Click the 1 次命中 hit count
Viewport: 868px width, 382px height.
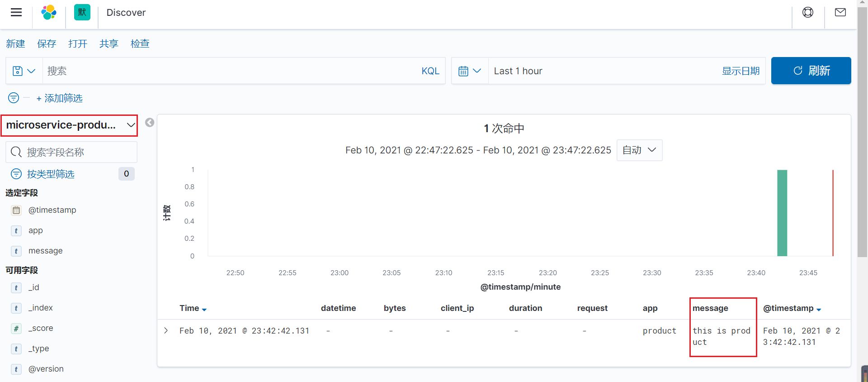pos(504,129)
